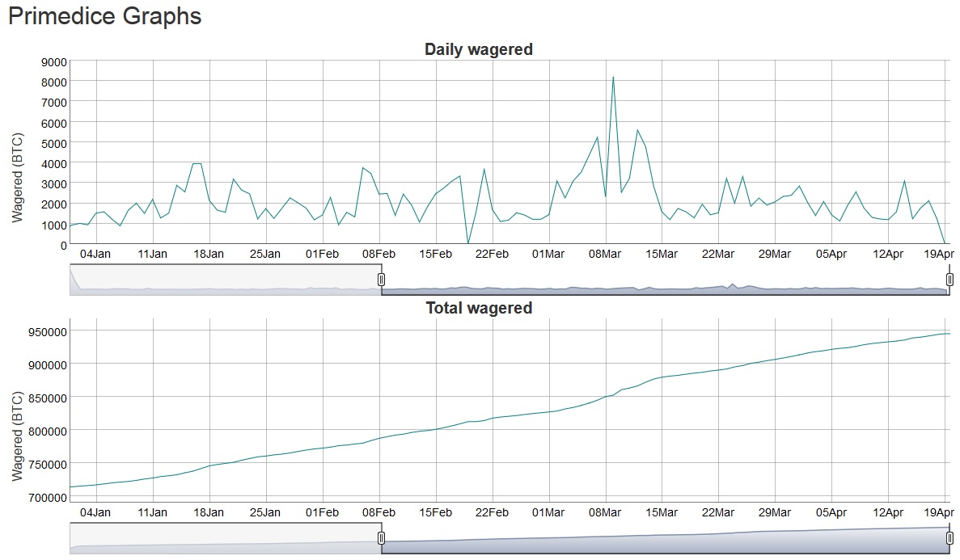Click the 25Jan date label on Daily wagered chart
Image resolution: width=960 pixels, height=560 pixels.
coord(265,254)
